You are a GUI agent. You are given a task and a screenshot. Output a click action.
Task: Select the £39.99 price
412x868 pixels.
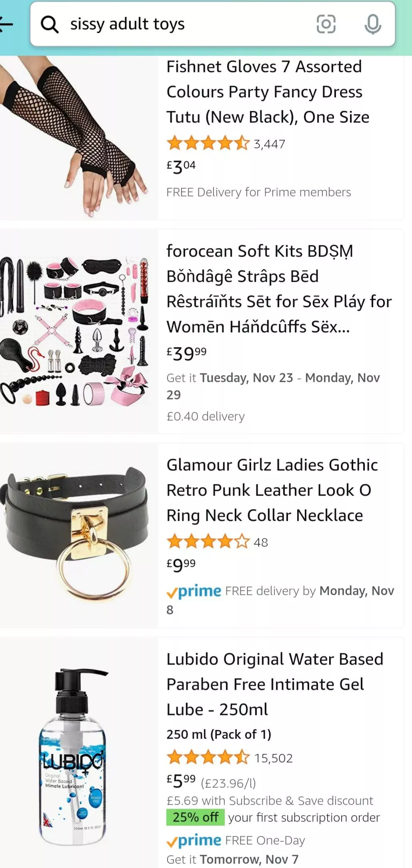pyautogui.click(x=186, y=353)
